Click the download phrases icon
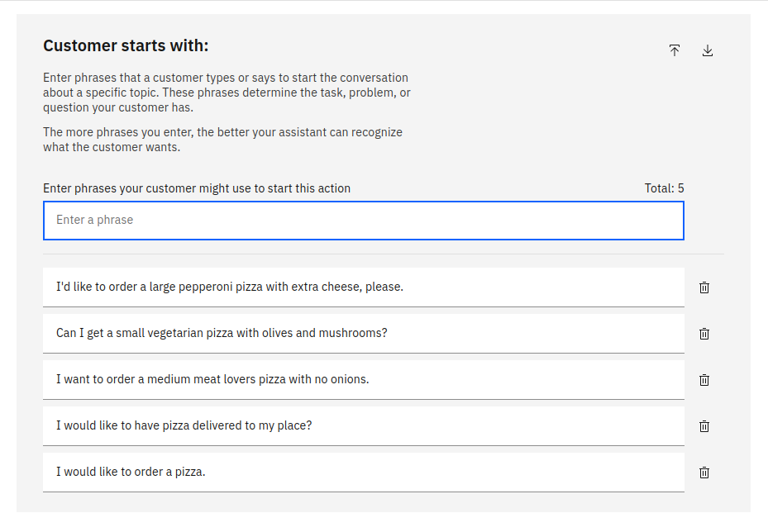This screenshot has height=532, width=768. click(x=708, y=50)
